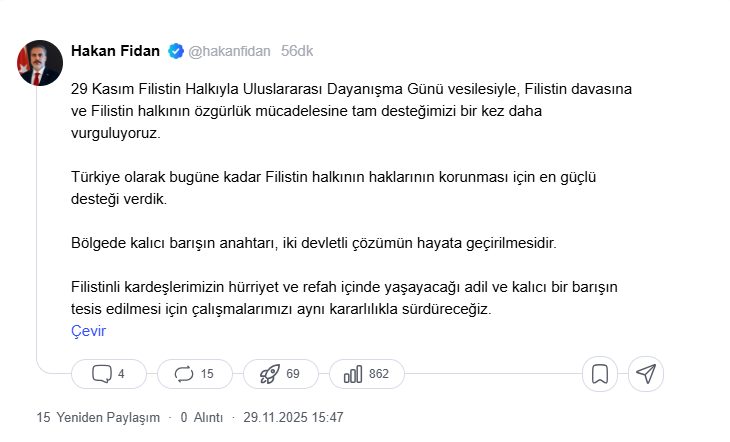
Task: Repost this post using the arrows icon
Action: 184,374
